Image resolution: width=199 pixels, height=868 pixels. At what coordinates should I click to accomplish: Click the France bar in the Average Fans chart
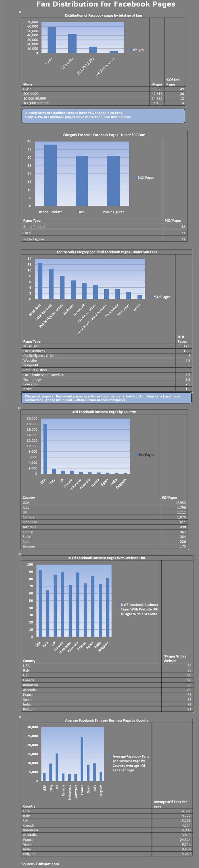click(x=82, y=759)
